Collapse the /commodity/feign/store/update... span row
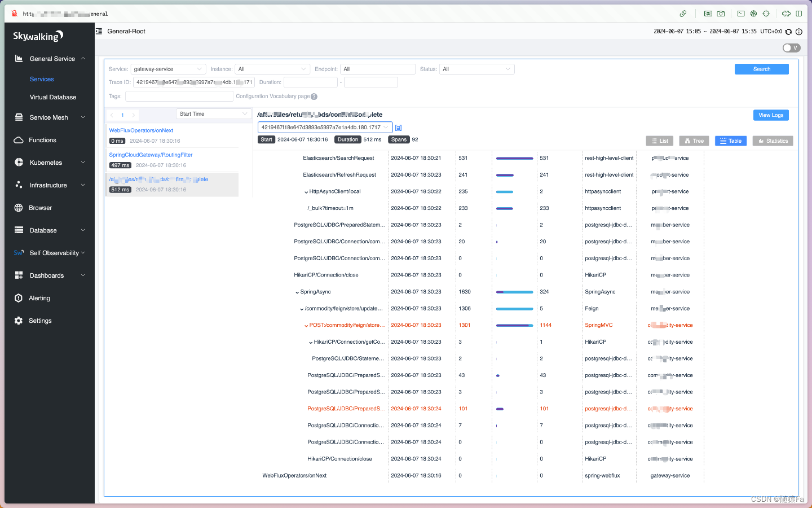Viewport: 812px width, 508px height. [x=302, y=309]
